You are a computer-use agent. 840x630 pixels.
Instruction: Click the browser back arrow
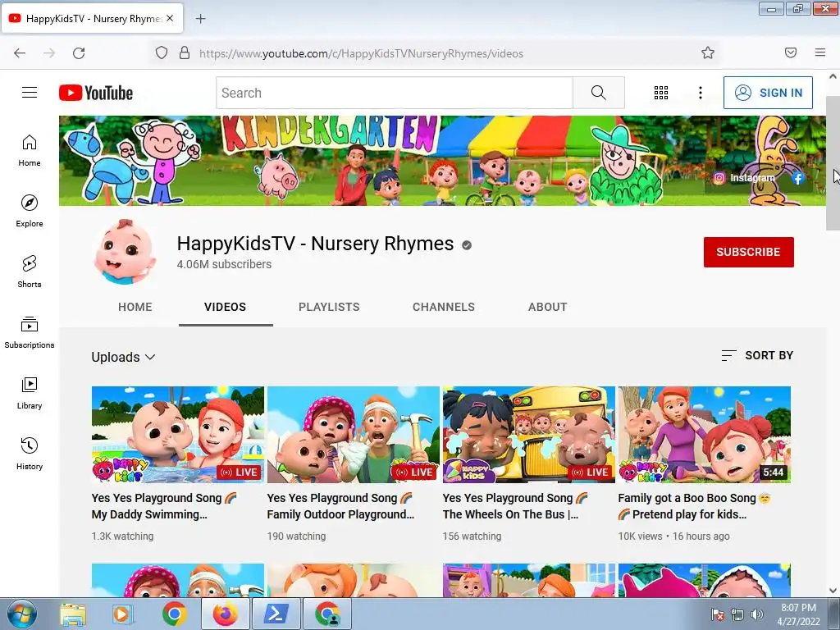click(20, 53)
